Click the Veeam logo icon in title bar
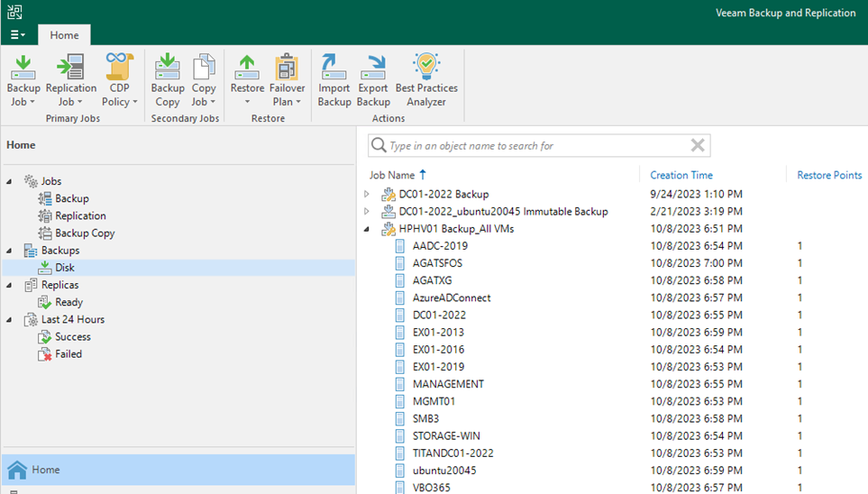The image size is (868, 494). click(15, 12)
